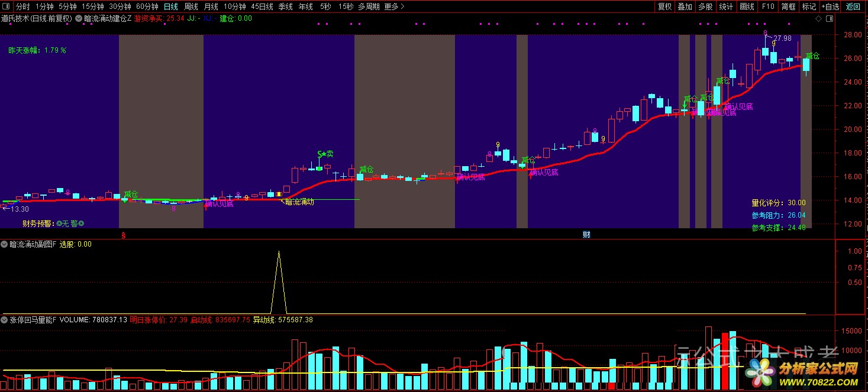Click the 27.98 high price candle label

782,38
